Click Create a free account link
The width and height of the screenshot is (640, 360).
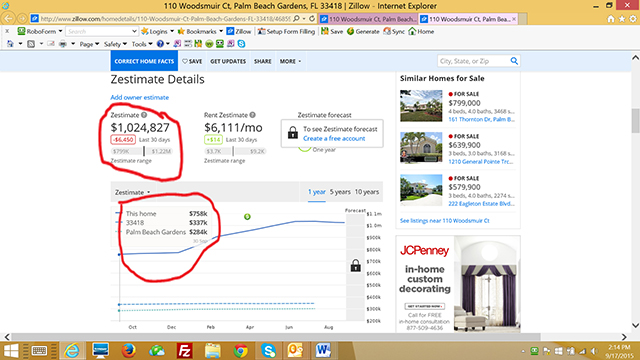click(x=334, y=138)
